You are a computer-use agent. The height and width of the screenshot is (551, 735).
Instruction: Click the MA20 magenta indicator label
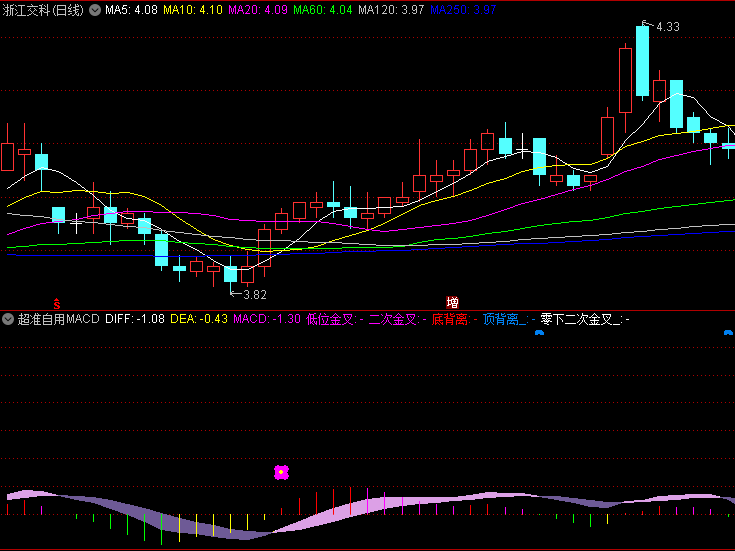(x=257, y=10)
